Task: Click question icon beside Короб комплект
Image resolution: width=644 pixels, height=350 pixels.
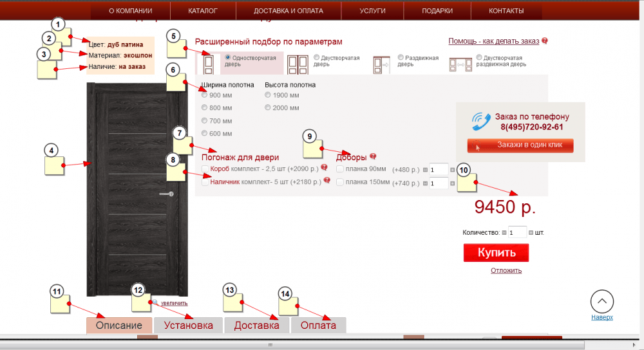Action: pos(324,168)
